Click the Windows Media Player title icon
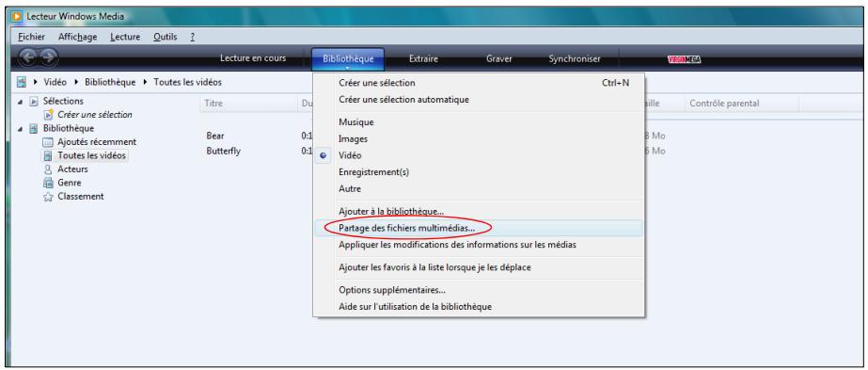This screenshot has height=370, width=868. [17, 17]
